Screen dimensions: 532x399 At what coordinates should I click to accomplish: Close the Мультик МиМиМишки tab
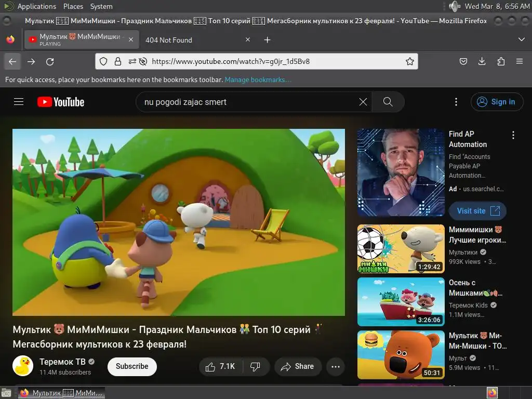[x=131, y=39]
